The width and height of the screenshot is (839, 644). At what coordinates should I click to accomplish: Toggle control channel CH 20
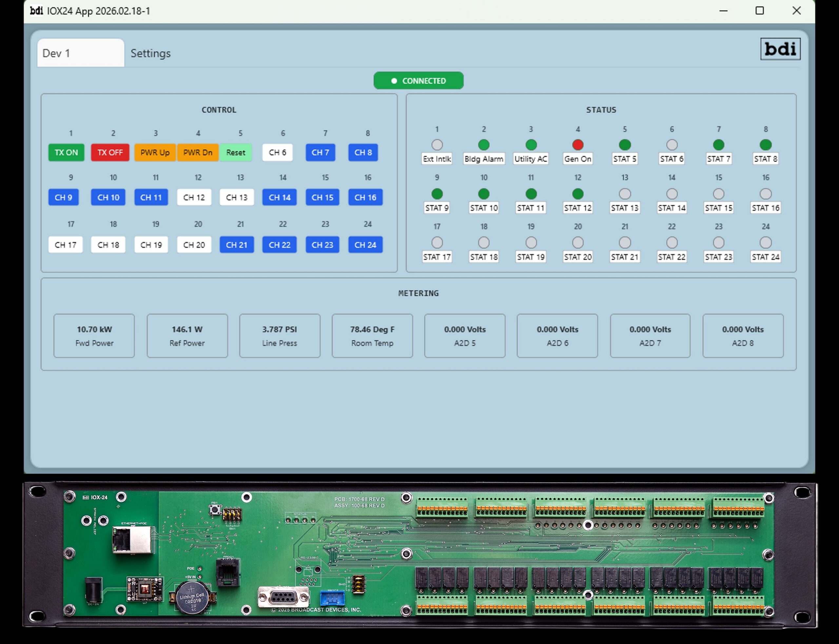[x=194, y=245]
